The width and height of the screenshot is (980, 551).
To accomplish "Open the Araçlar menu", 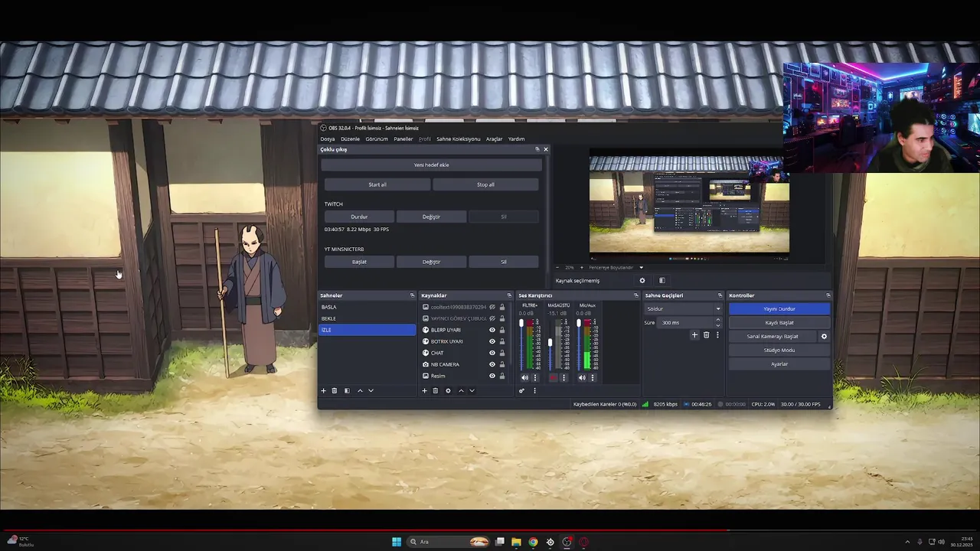I will click(x=495, y=139).
